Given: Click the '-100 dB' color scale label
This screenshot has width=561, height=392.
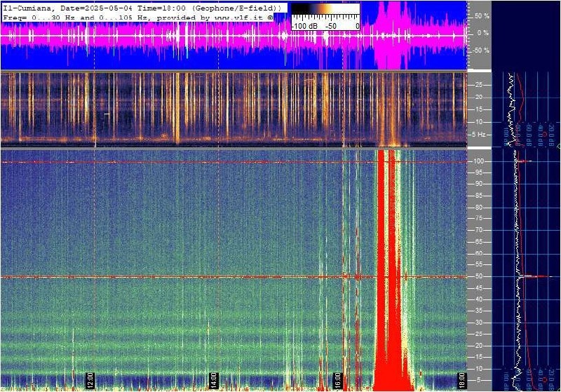Looking at the screenshot, I should tap(304, 26).
